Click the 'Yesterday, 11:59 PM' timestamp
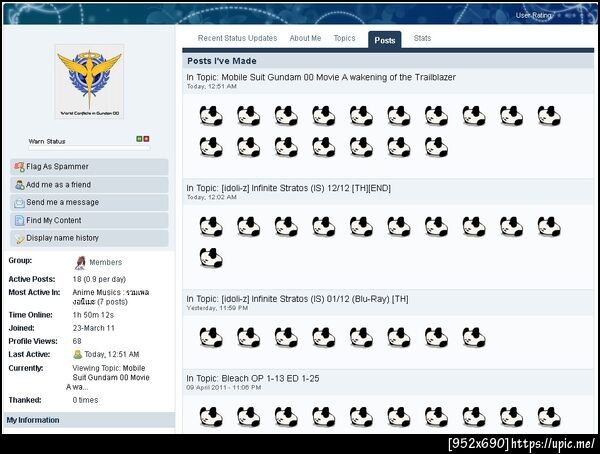Screen dimensions: 600x454 (217, 308)
